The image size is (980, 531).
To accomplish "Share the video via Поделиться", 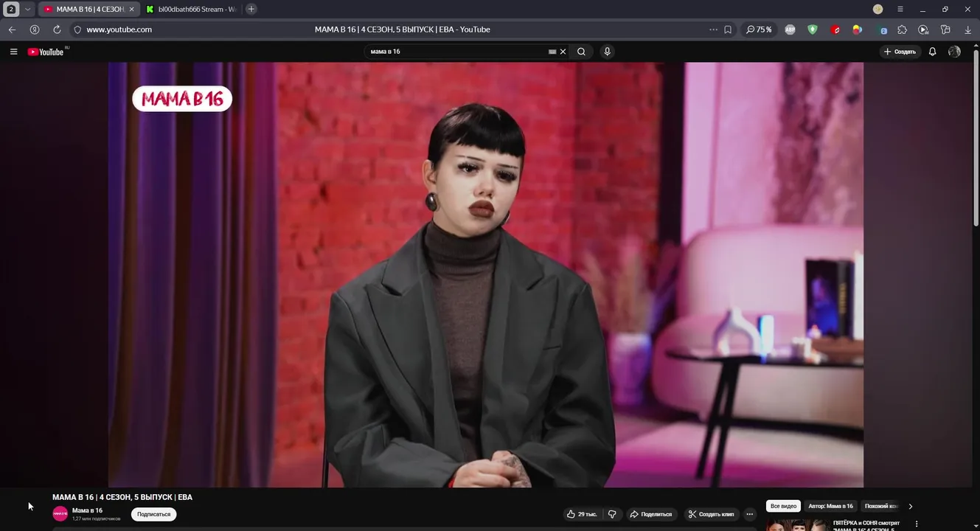I will [x=651, y=514].
